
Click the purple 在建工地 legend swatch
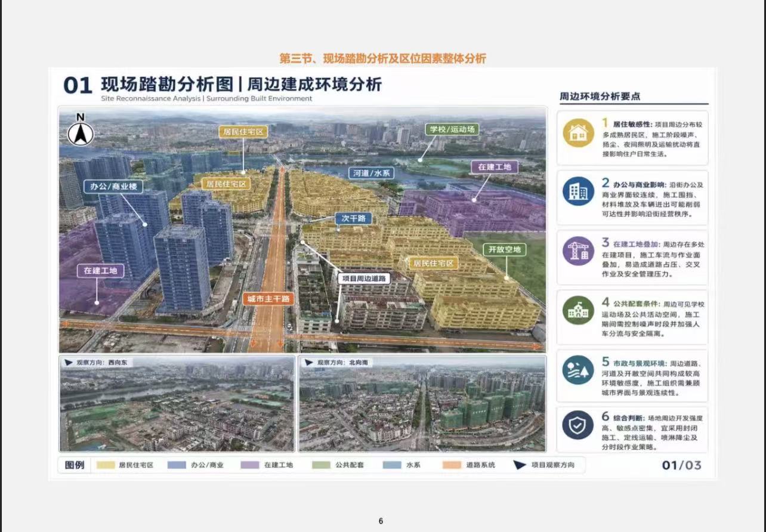click(249, 465)
